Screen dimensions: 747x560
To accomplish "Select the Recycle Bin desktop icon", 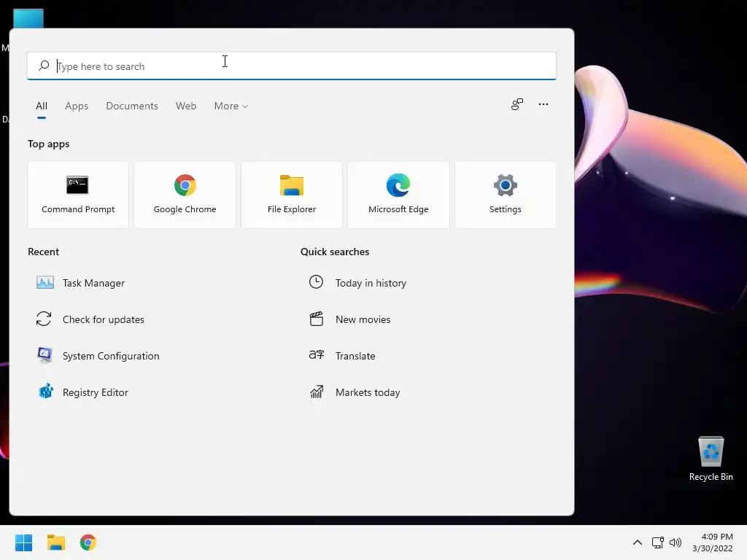I will [x=711, y=459].
